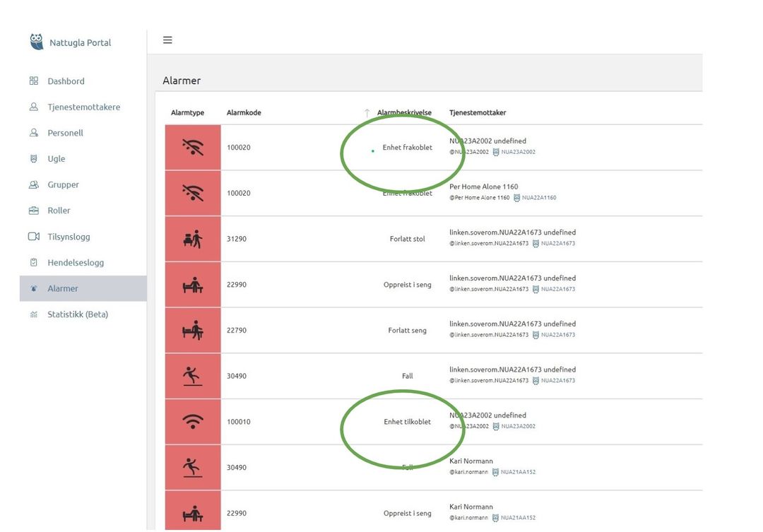Screen dimensions: 763x532
Task: Click the NUA22A1160 link for Per Home Alone
Action: [538, 198]
